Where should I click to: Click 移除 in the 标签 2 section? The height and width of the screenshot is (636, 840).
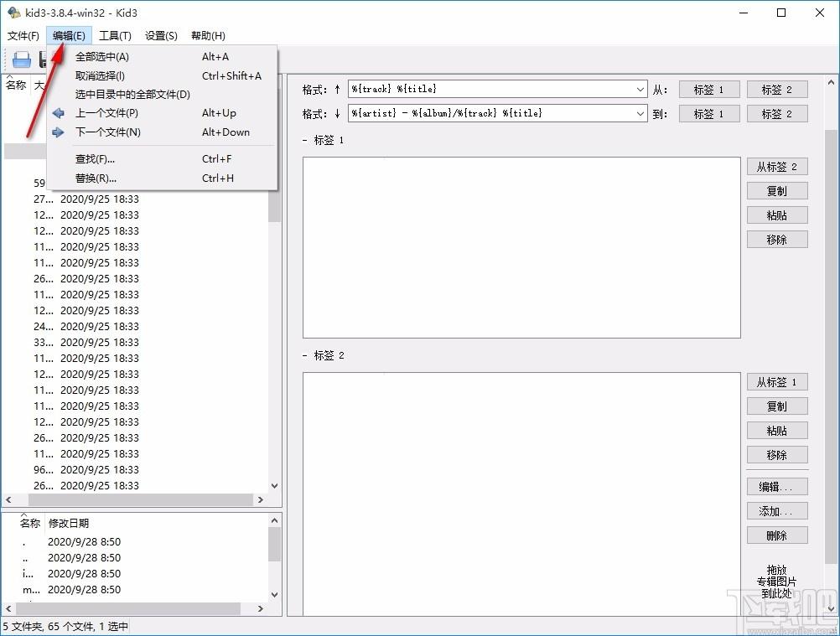(x=777, y=455)
